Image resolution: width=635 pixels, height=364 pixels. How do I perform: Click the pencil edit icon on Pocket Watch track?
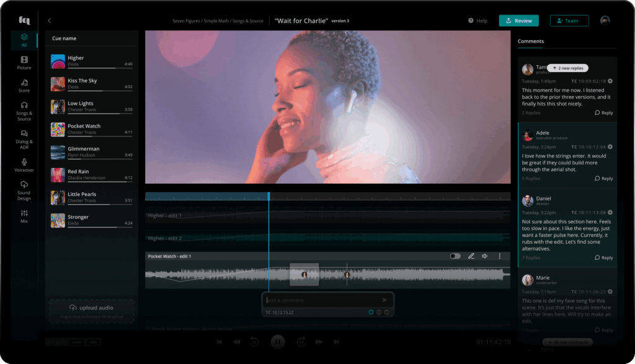(471, 256)
